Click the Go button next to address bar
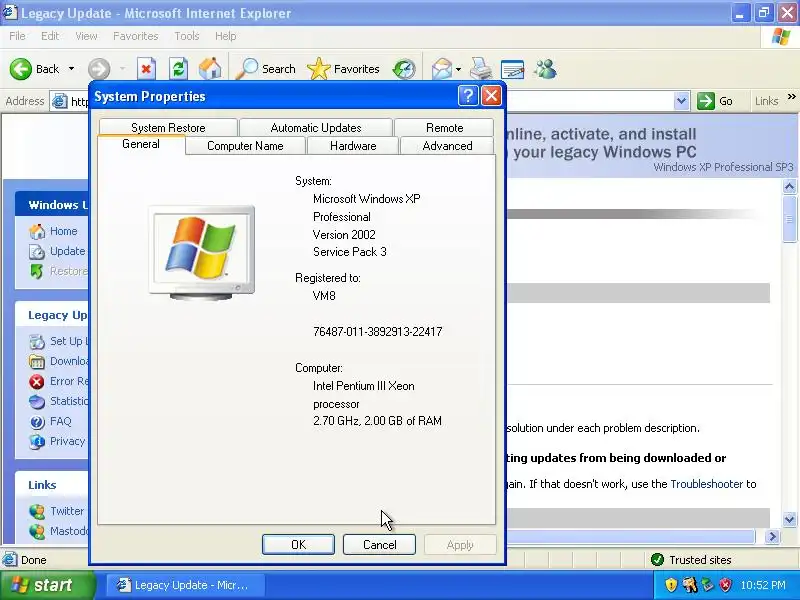800x600 pixels. 715,101
